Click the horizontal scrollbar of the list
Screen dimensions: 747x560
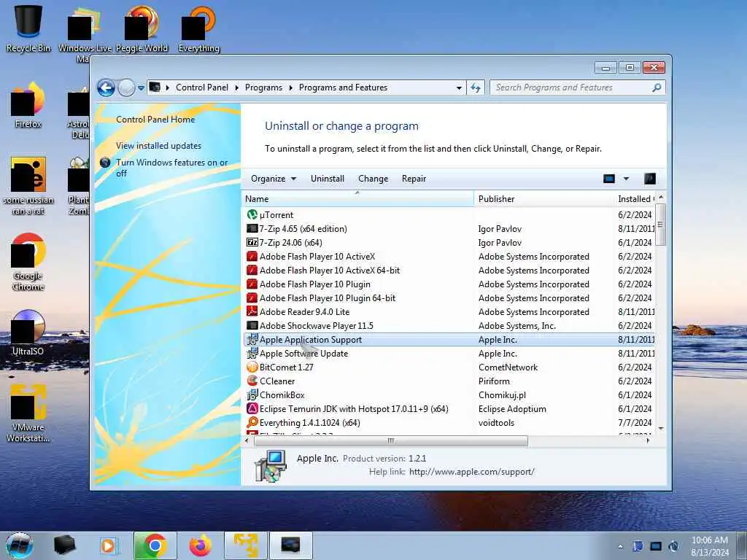coord(391,441)
